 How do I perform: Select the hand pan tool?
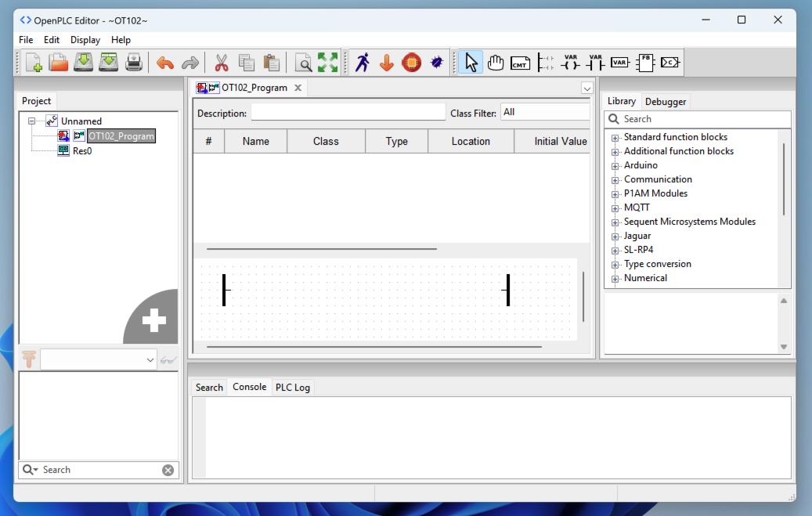(x=495, y=63)
